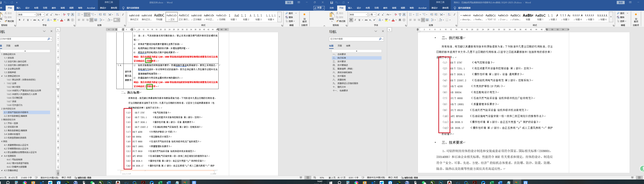This screenshot has width=644, height=184.
Task: Open the font name box in 附件2 window
Action: coord(358,15)
